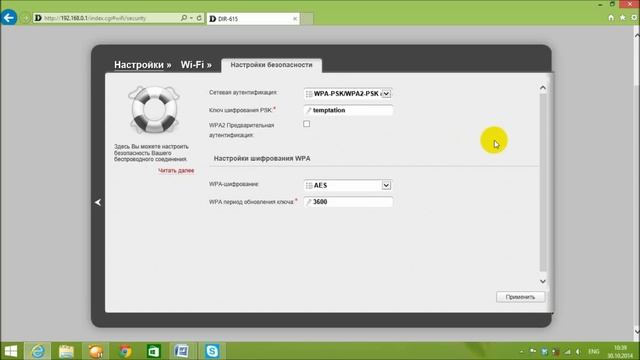Open File Explorer from taskbar
The image size is (640, 360).
click(66, 351)
